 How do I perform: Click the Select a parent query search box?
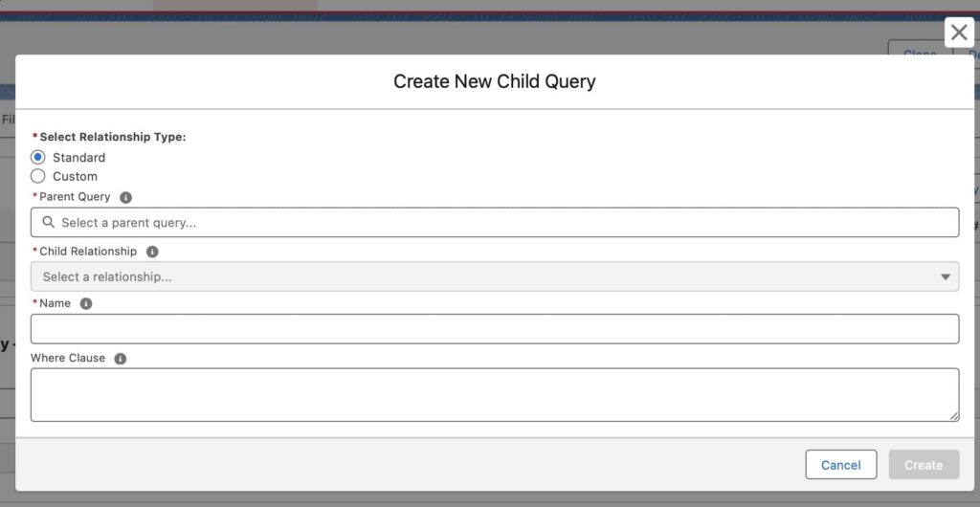point(495,222)
